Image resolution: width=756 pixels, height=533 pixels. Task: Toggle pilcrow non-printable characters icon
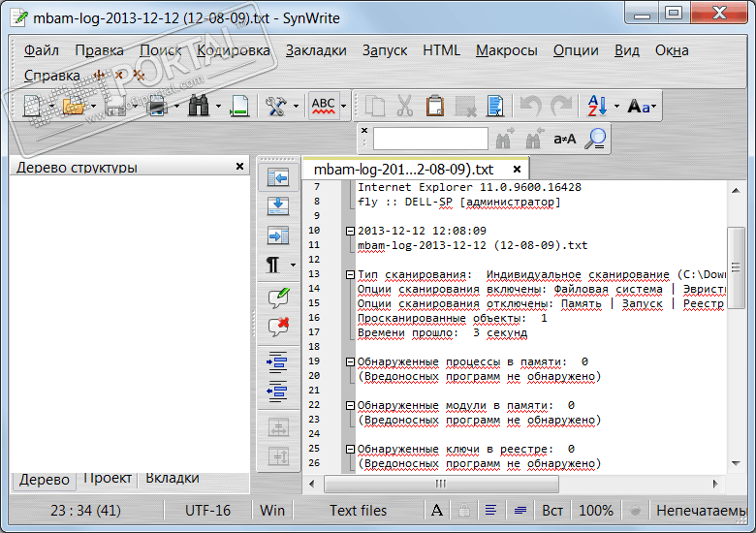(273, 265)
